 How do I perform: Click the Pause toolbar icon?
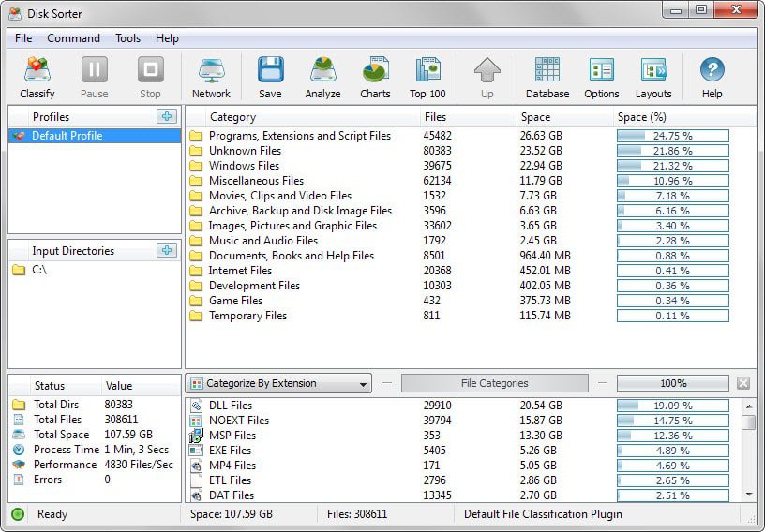[94, 77]
